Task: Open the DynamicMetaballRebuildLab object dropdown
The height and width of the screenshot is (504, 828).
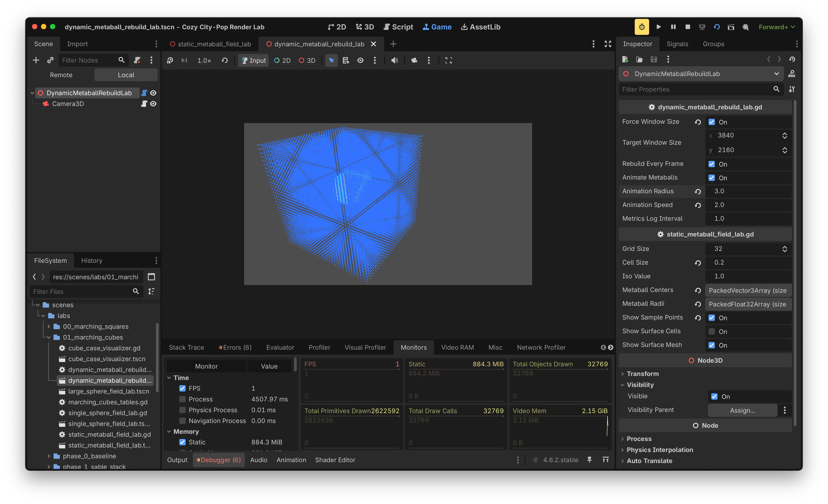Action: tap(701, 74)
